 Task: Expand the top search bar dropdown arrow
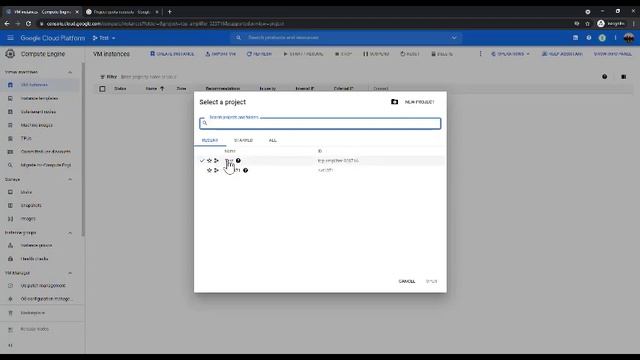[454, 38]
